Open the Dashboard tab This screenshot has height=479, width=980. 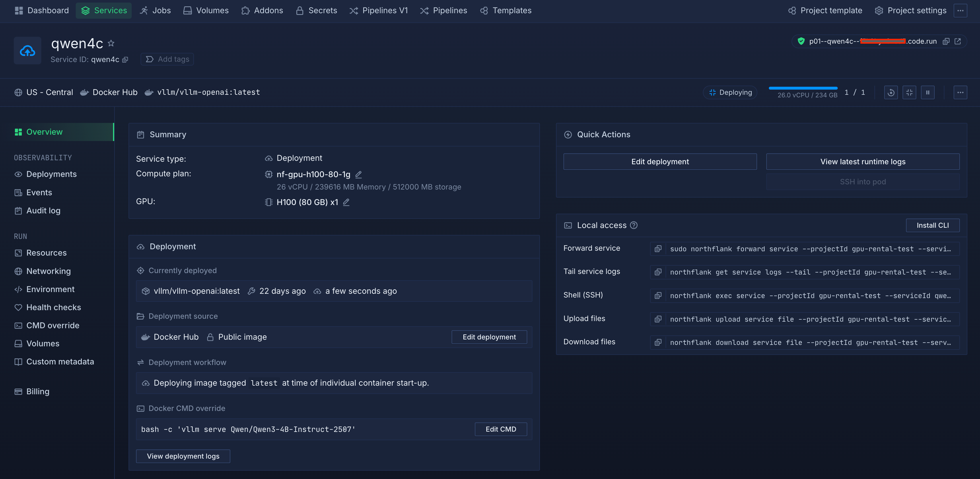(x=42, y=11)
